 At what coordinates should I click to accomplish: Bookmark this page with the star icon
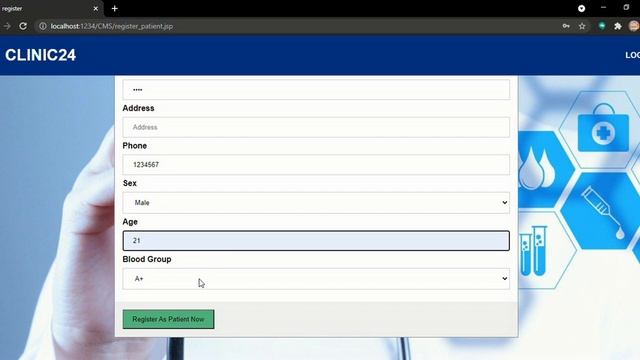click(x=582, y=26)
